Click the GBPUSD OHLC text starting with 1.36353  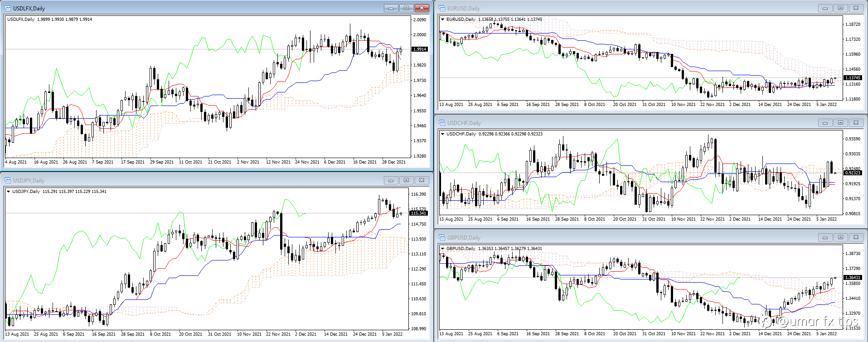pyautogui.click(x=510, y=249)
